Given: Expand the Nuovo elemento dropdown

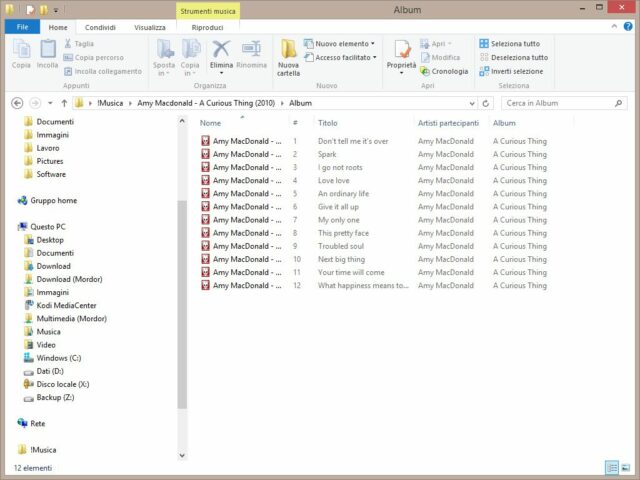Looking at the screenshot, I should pyautogui.click(x=344, y=44).
